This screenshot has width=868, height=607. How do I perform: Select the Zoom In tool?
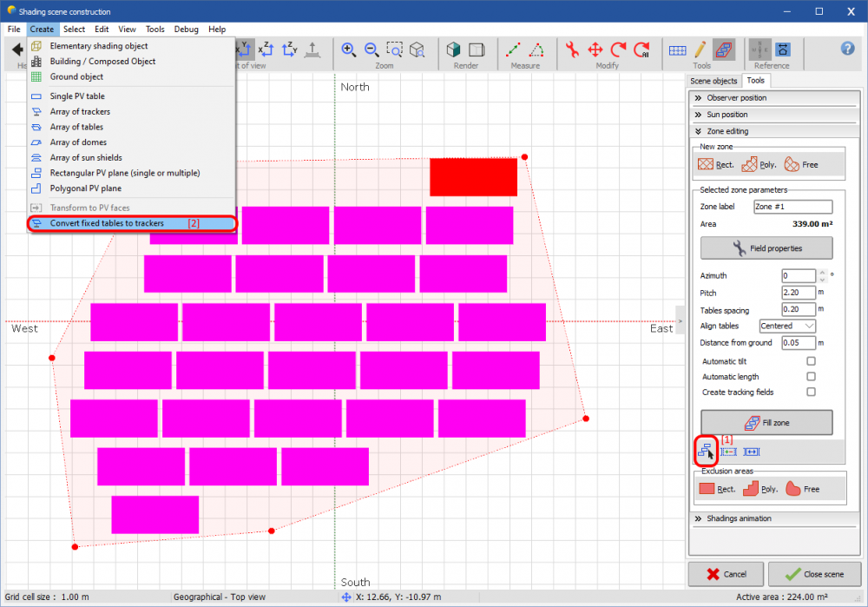coord(349,49)
